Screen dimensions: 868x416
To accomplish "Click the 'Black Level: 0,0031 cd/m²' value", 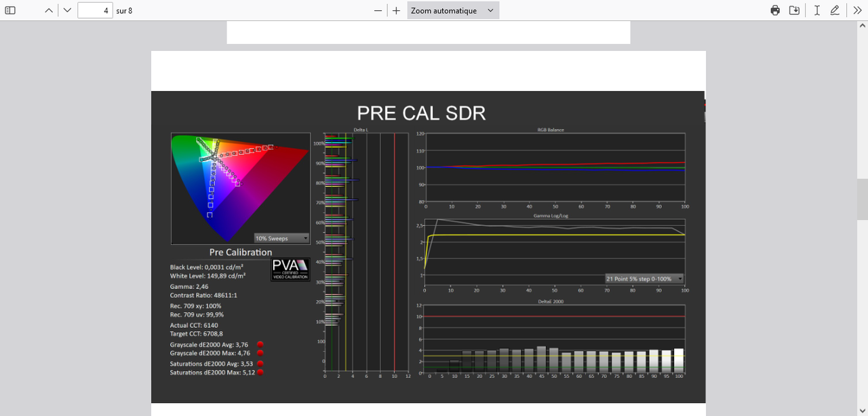I will click(207, 267).
